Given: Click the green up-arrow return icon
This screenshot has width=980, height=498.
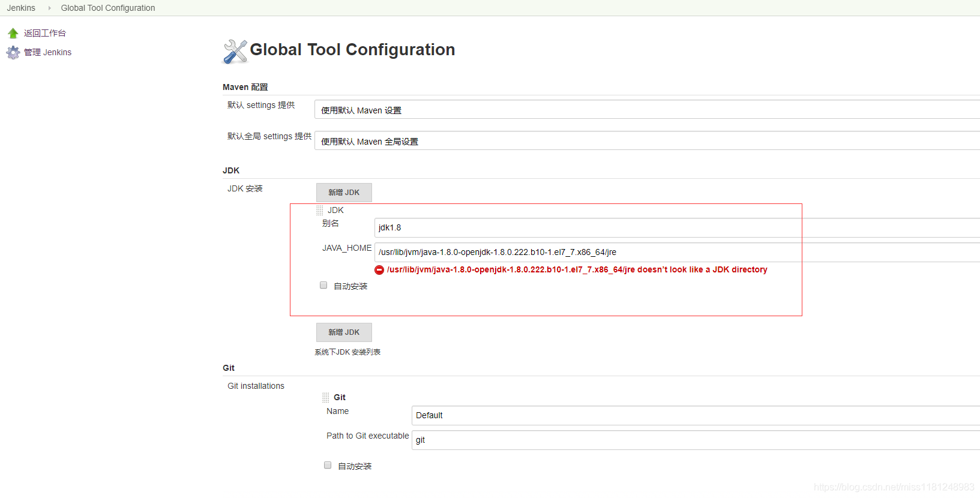Looking at the screenshot, I should (x=13, y=33).
